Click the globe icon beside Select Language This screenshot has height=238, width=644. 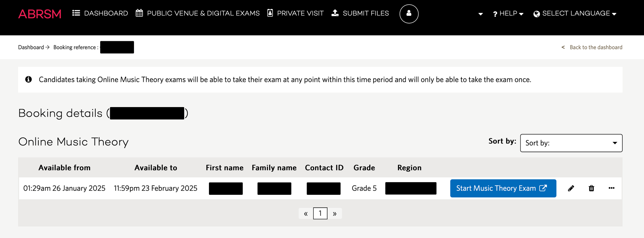(536, 14)
